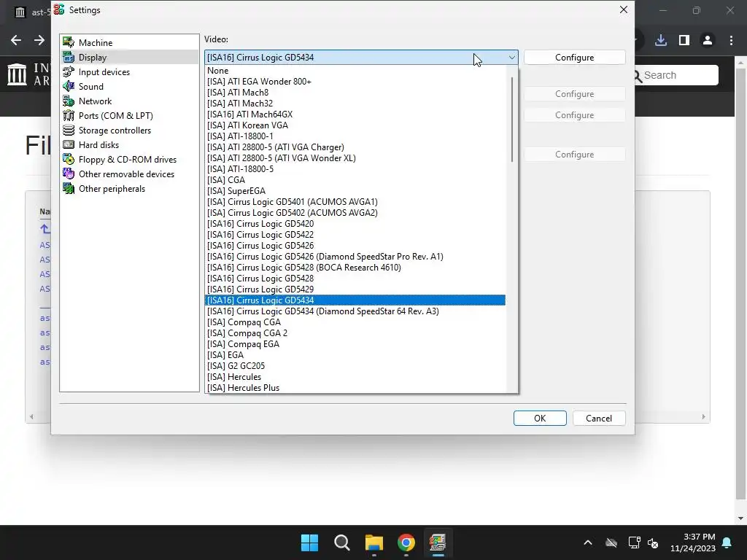Choose ATI 28800-5 (ATI VGA Charger)

355,147
